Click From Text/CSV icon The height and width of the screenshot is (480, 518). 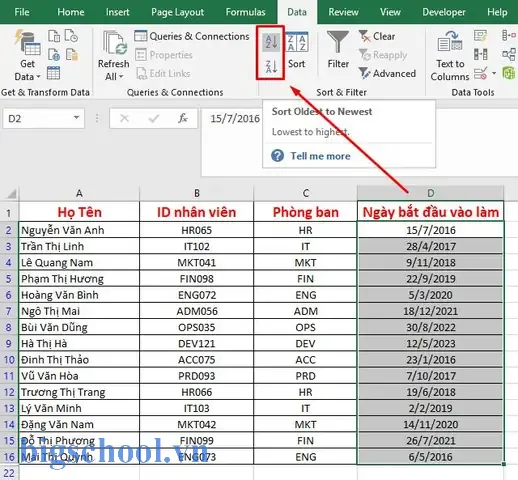(x=54, y=36)
